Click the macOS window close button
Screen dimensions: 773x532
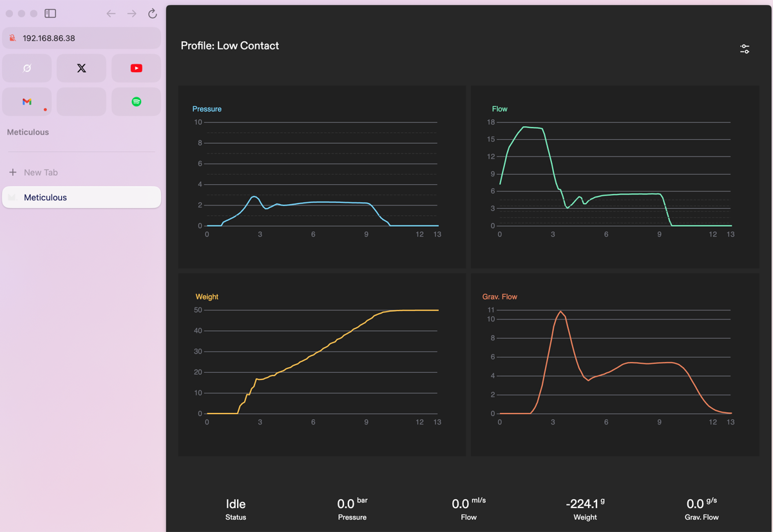[9, 14]
